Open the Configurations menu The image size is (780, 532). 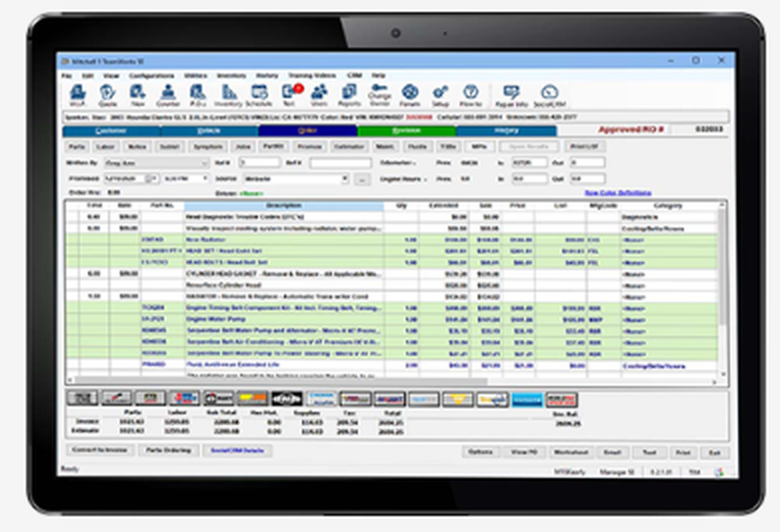click(x=151, y=76)
